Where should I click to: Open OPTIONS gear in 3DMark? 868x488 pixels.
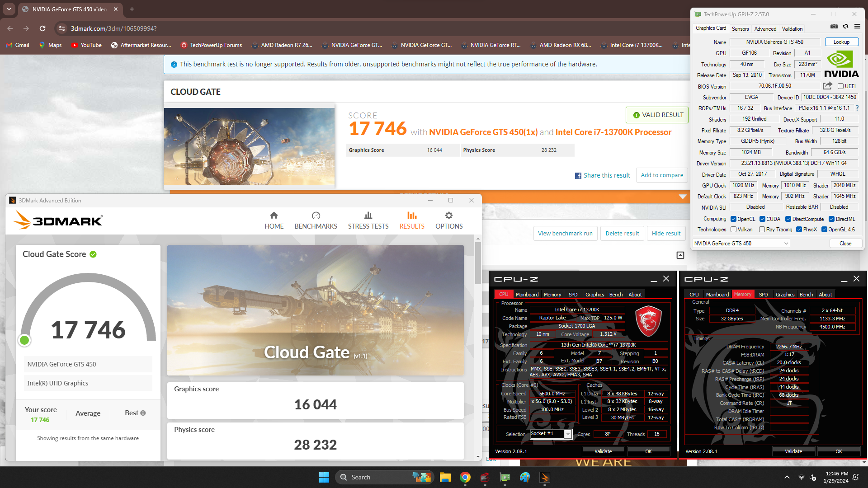[449, 221]
